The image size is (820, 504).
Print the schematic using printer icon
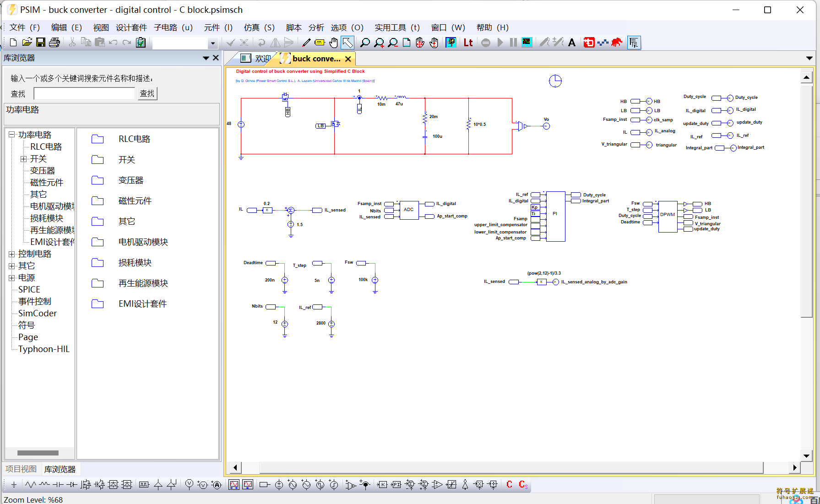click(x=54, y=43)
